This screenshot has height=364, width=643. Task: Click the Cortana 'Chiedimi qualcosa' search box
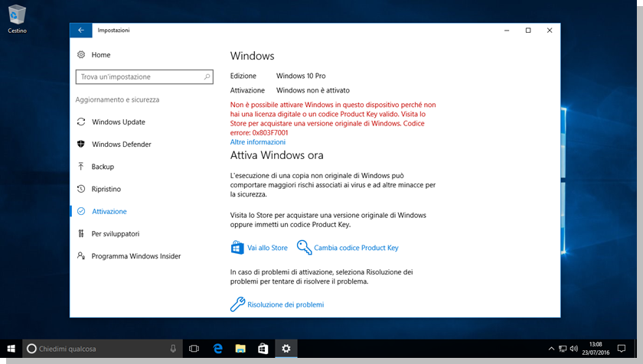(x=102, y=349)
